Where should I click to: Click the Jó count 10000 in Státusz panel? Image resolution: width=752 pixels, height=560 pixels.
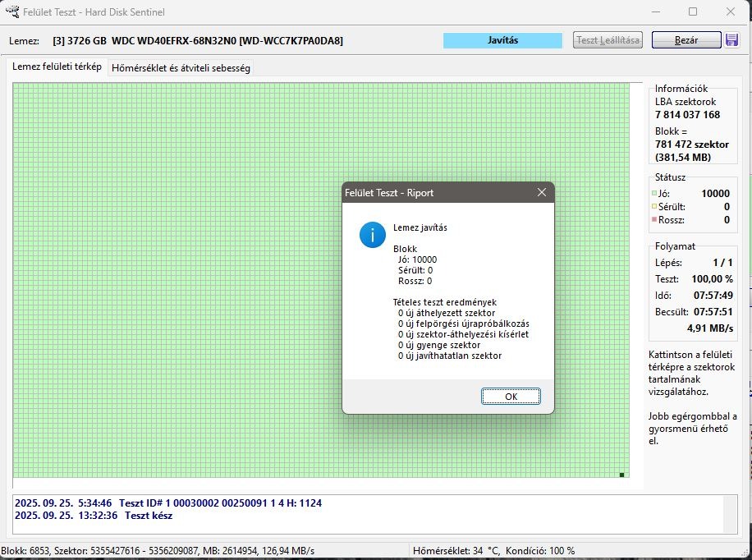715,194
